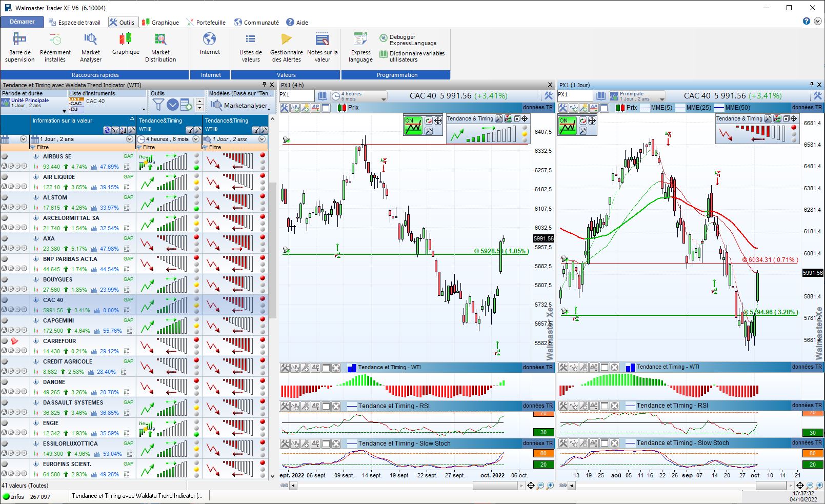This screenshot has width=825, height=504.
Task: Expand ribbon options chevron at top right
Action: [x=818, y=21]
